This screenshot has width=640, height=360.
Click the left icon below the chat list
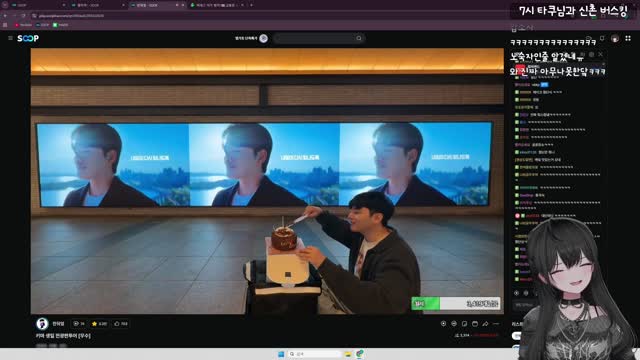516,293
